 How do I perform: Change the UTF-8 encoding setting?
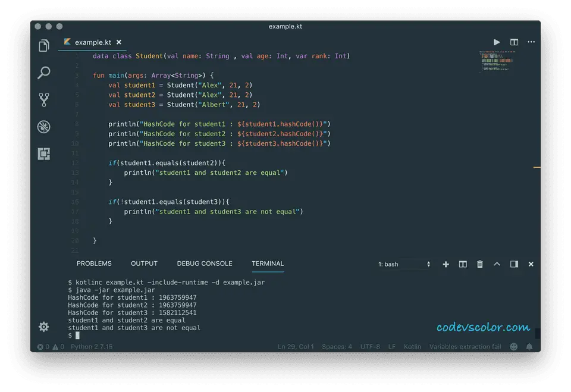[x=370, y=347]
